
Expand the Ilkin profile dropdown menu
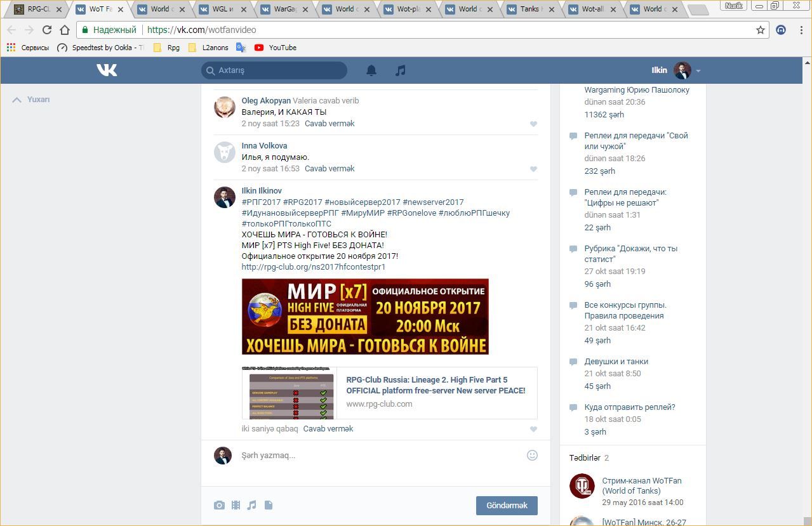click(x=698, y=71)
